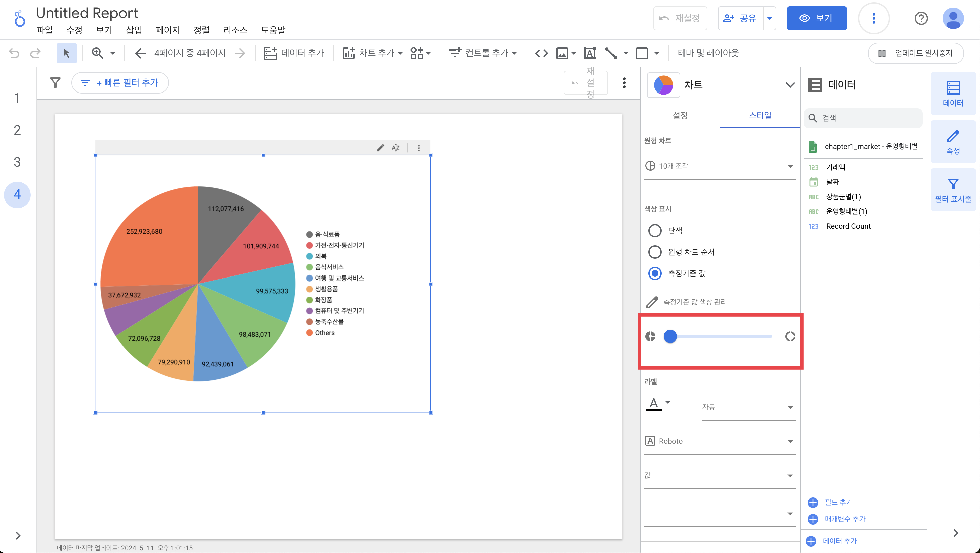980x553 pixels.
Task: Open the 10개 조각 slices dropdown
Action: point(720,166)
